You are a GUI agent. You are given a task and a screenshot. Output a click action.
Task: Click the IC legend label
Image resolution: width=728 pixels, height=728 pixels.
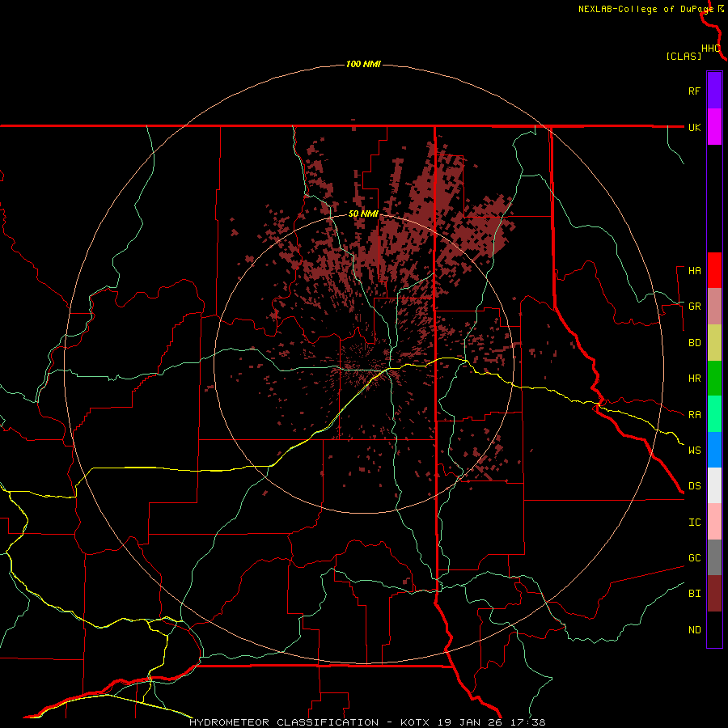coord(694,523)
